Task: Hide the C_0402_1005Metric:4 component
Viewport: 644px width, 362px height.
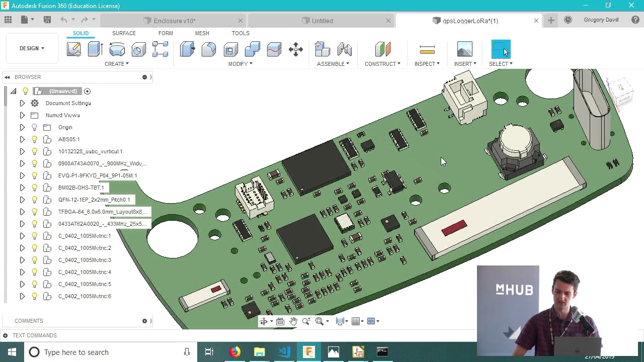Action: click(34, 272)
